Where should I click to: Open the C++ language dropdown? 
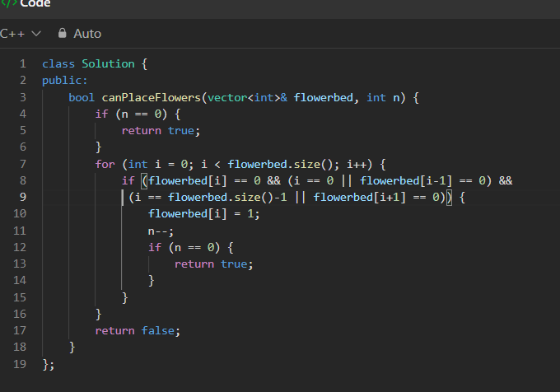(x=21, y=34)
